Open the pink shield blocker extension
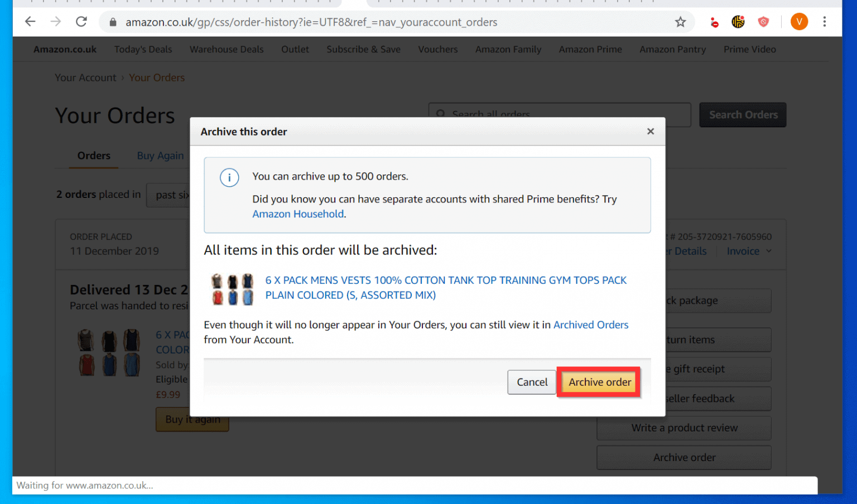This screenshot has width=857, height=504. 763,22
